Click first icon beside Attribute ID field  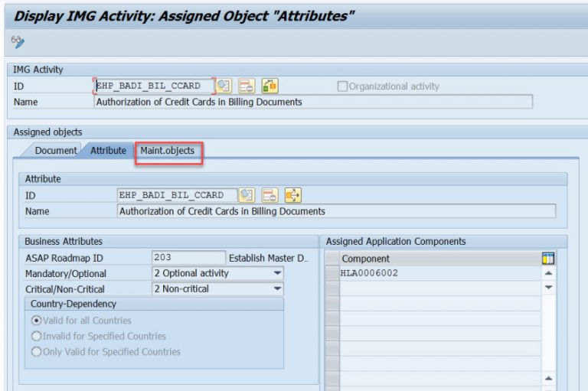click(x=247, y=195)
